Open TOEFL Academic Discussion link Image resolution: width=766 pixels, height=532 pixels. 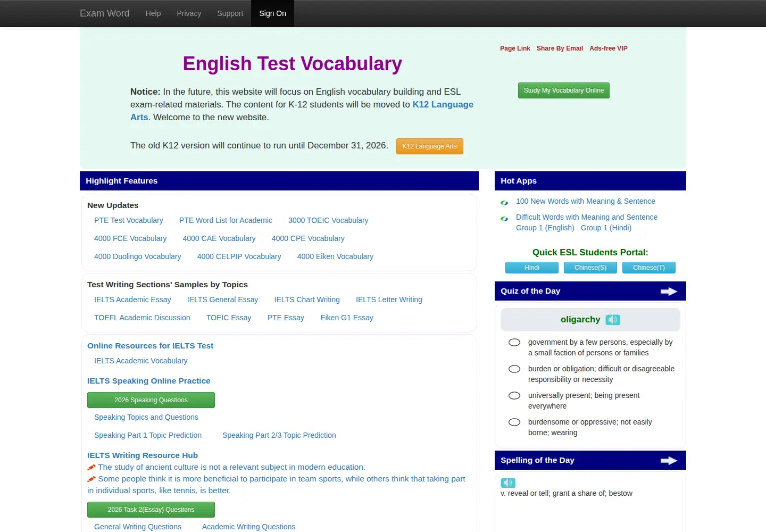coord(142,318)
